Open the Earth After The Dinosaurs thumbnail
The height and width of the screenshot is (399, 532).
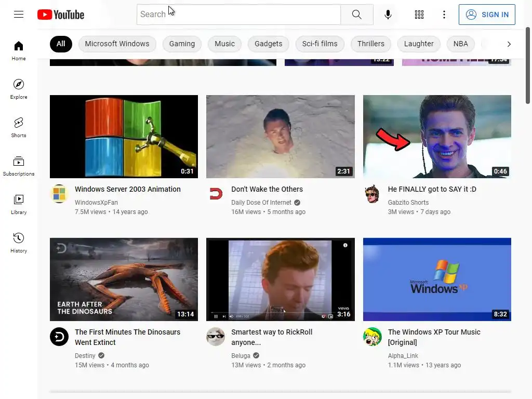(x=124, y=279)
